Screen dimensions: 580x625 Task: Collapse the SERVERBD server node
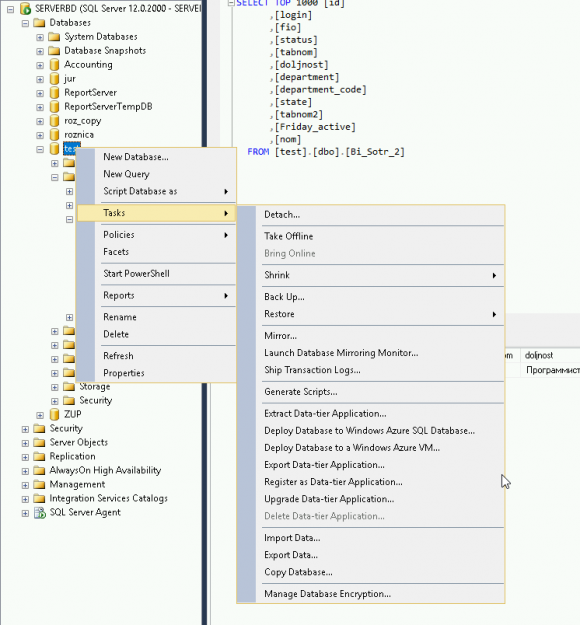[10, 9]
